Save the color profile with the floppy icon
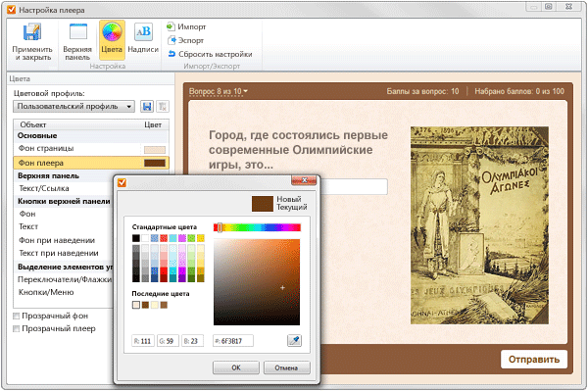Viewport: 588px width, 391px height. [x=147, y=107]
